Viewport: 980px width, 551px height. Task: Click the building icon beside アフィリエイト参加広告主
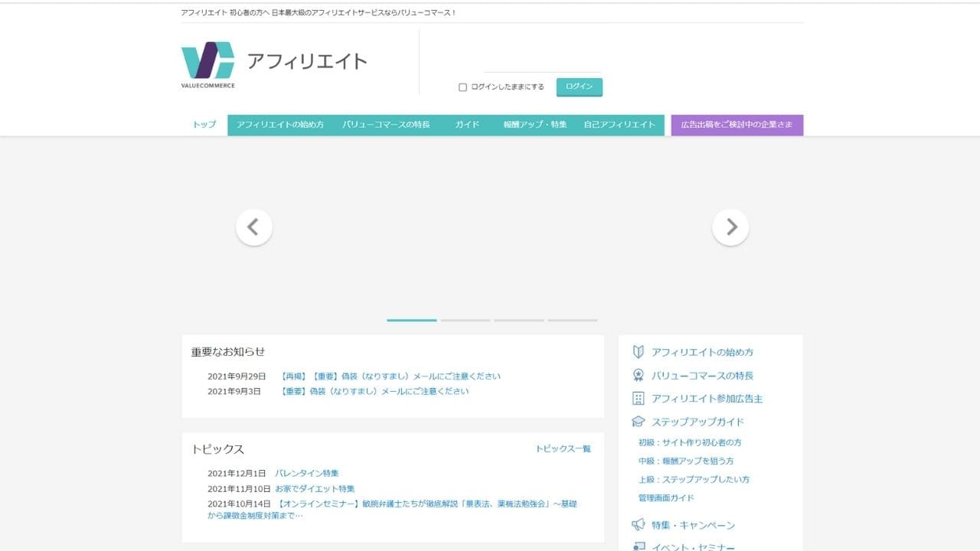(638, 398)
